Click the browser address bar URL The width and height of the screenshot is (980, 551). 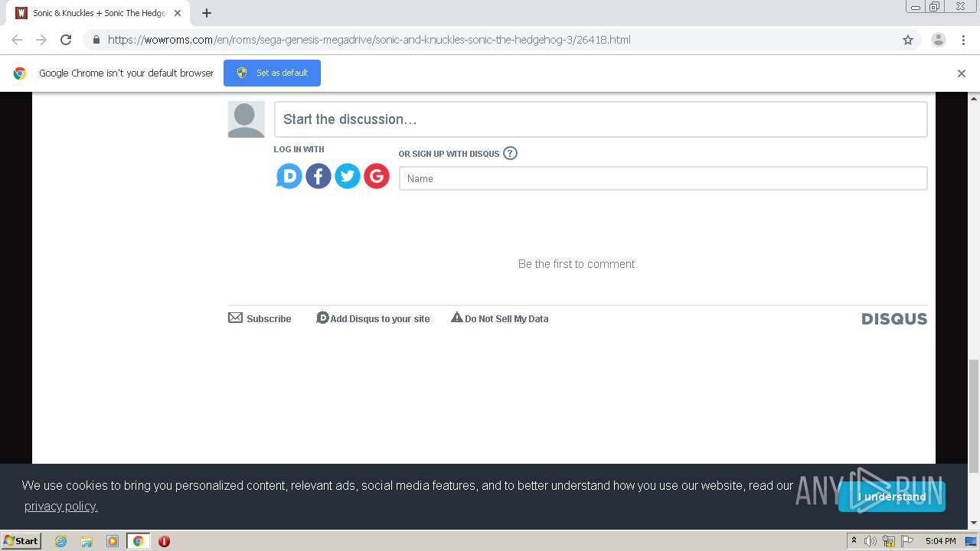pyautogui.click(x=369, y=40)
